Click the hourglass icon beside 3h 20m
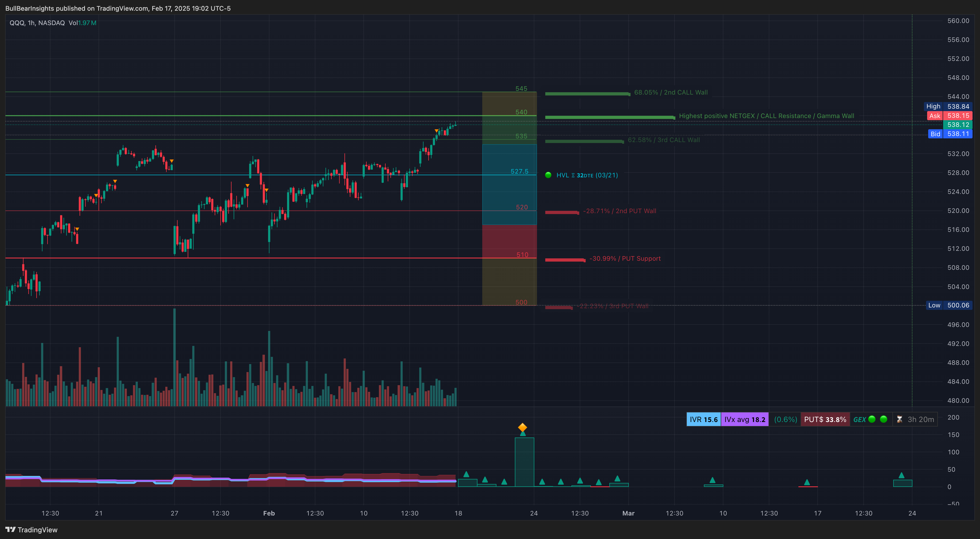This screenshot has height=539, width=980. click(x=899, y=419)
